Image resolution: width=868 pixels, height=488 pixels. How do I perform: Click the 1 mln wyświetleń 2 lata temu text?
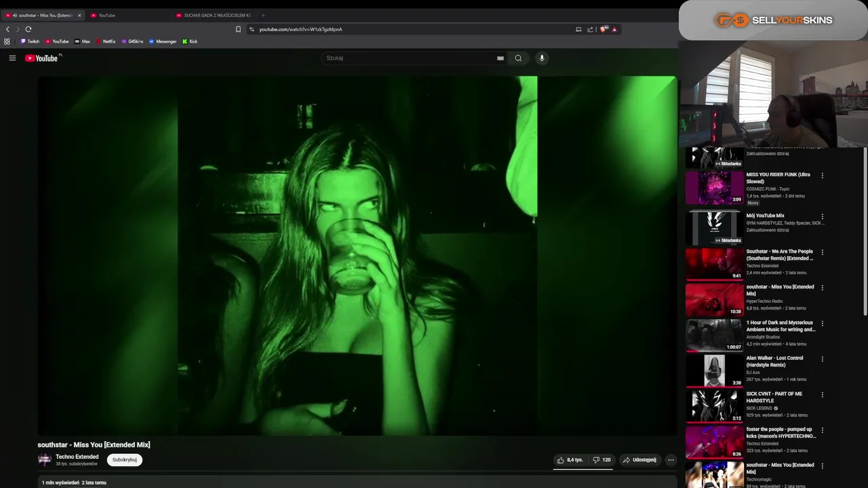pyautogui.click(x=74, y=483)
